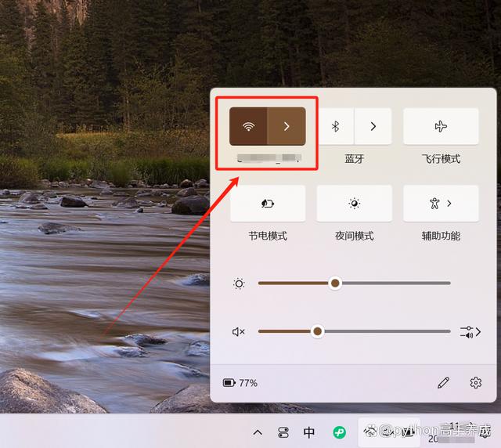501x448 pixels.
Task: Open the green P tray app icon
Action: 339,432
